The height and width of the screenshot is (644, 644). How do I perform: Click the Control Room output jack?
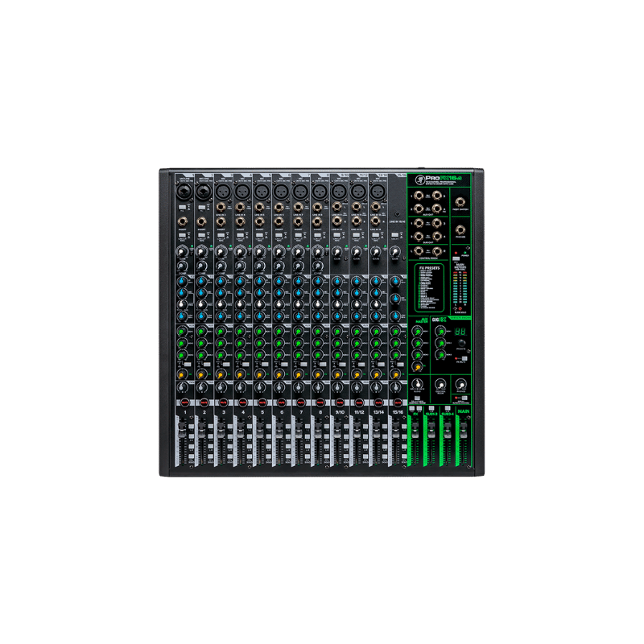pyautogui.click(x=419, y=250)
